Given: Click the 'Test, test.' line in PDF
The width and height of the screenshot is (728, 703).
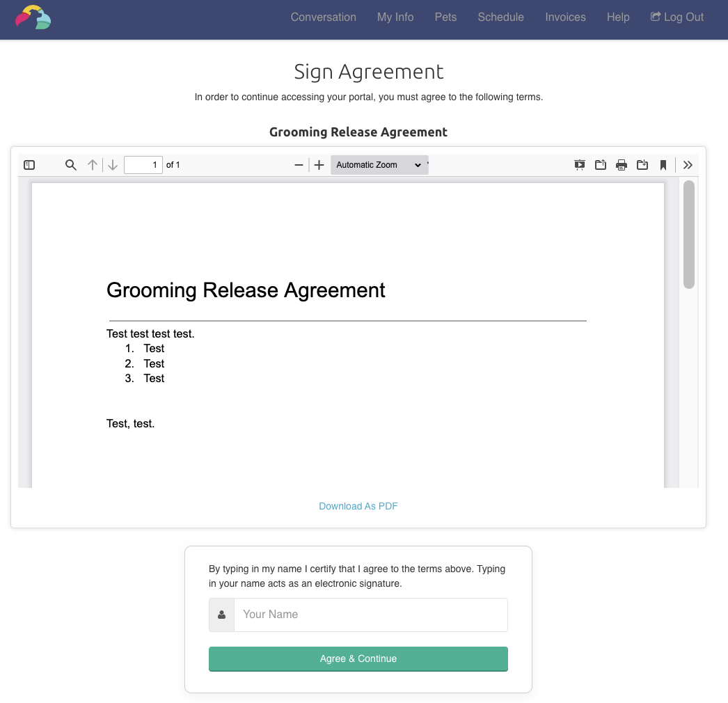Looking at the screenshot, I should click(x=130, y=423).
